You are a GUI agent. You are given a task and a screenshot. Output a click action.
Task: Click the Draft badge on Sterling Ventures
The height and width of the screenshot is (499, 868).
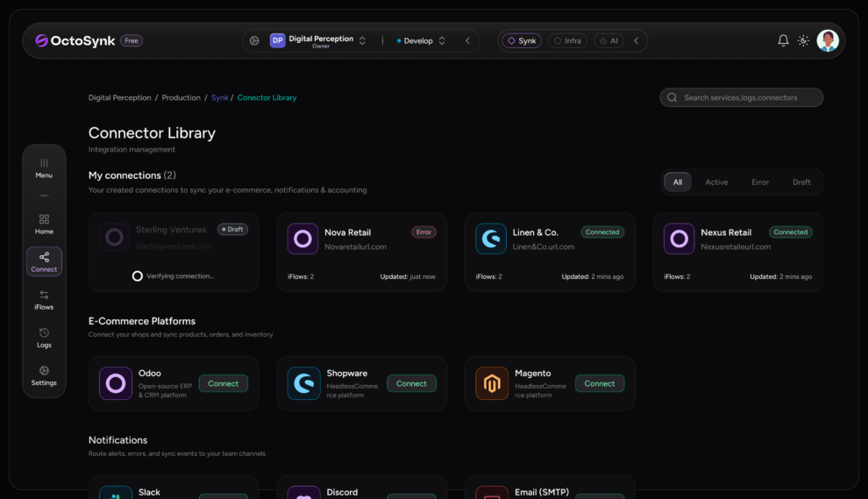(x=232, y=229)
